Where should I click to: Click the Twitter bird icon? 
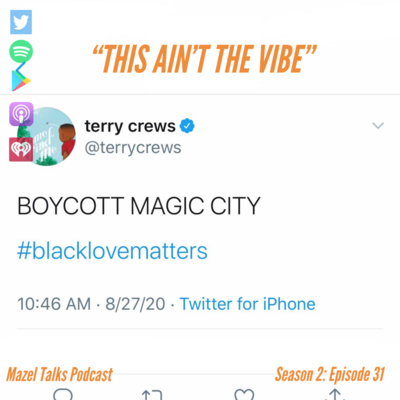click(21, 22)
